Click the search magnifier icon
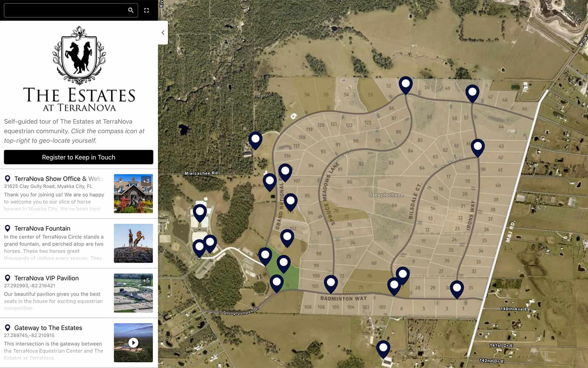The width and height of the screenshot is (588, 368). click(131, 10)
